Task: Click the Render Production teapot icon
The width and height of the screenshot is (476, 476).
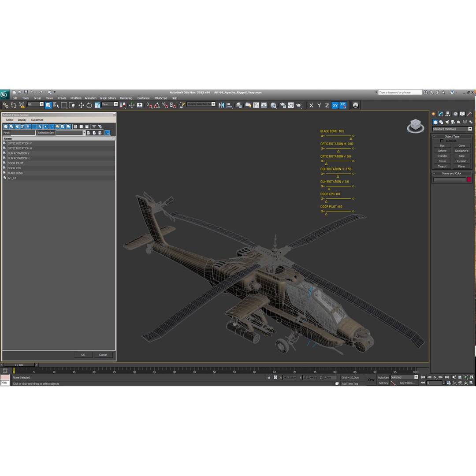Action: [299, 105]
